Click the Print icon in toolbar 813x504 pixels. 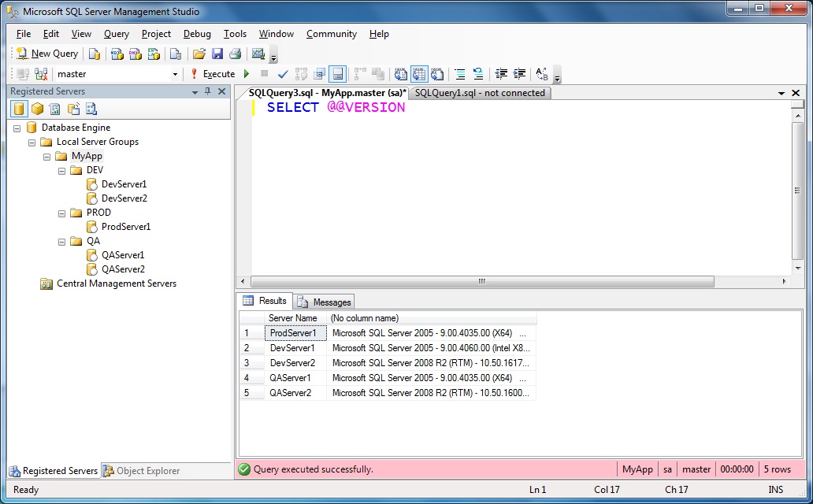(x=235, y=54)
